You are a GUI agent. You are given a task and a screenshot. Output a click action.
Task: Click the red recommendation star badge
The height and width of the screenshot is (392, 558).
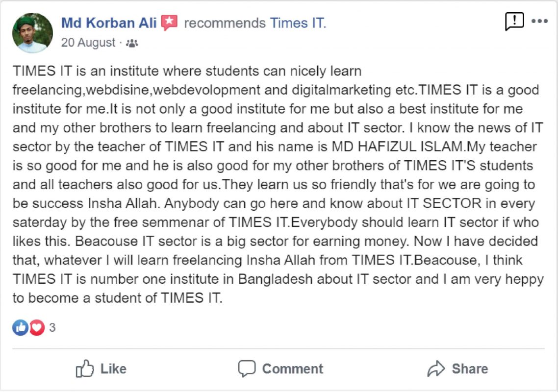click(169, 22)
